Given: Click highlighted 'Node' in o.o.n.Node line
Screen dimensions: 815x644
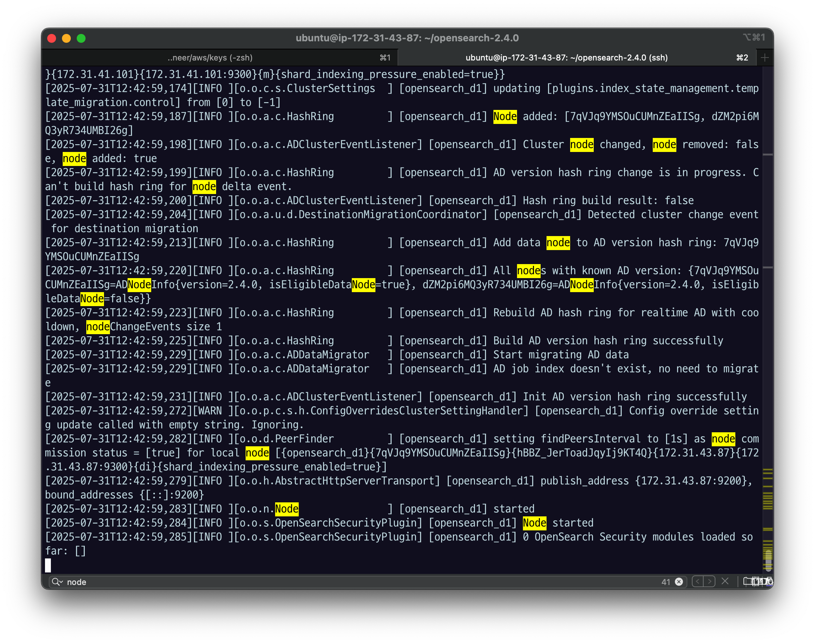Looking at the screenshot, I should 287,509.
